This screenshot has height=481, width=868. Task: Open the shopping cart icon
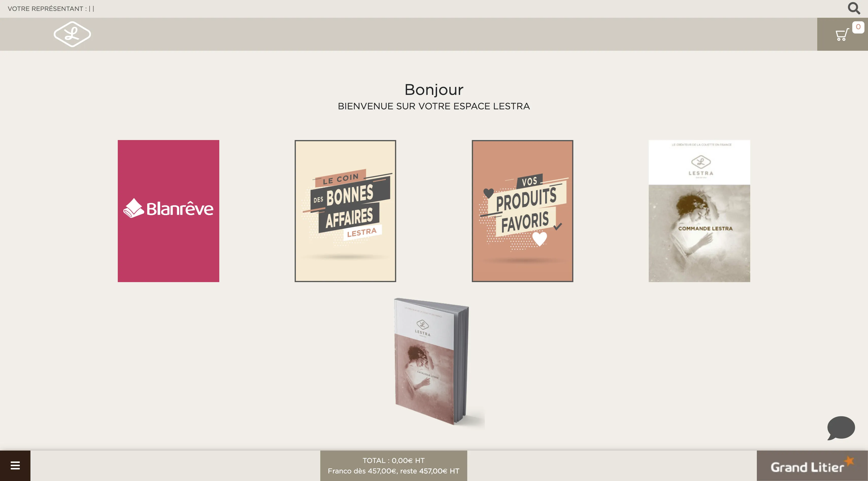[x=841, y=35]
